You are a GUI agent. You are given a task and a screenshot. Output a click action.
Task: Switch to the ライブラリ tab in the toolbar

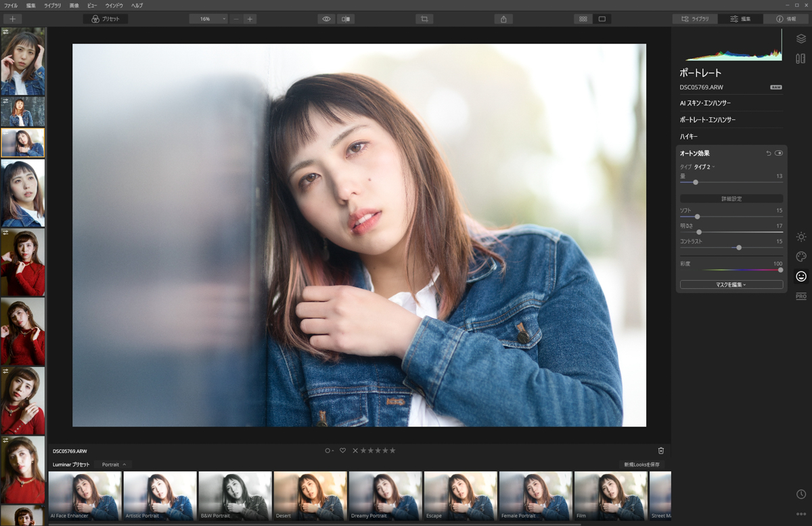695,19
